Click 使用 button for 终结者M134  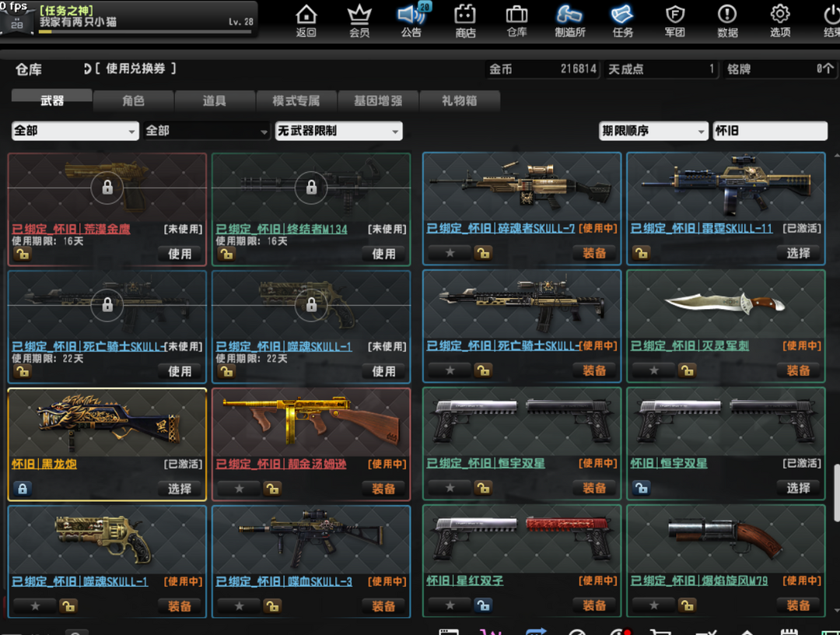(x=384, y=254)
